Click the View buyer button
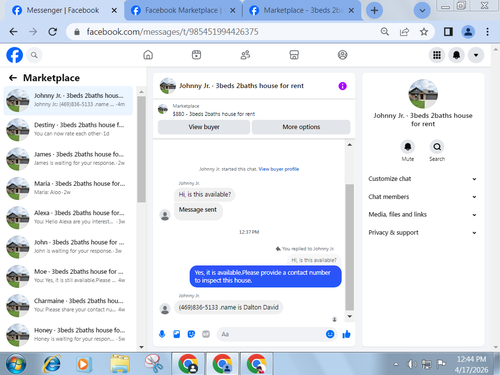 [204, 127]
